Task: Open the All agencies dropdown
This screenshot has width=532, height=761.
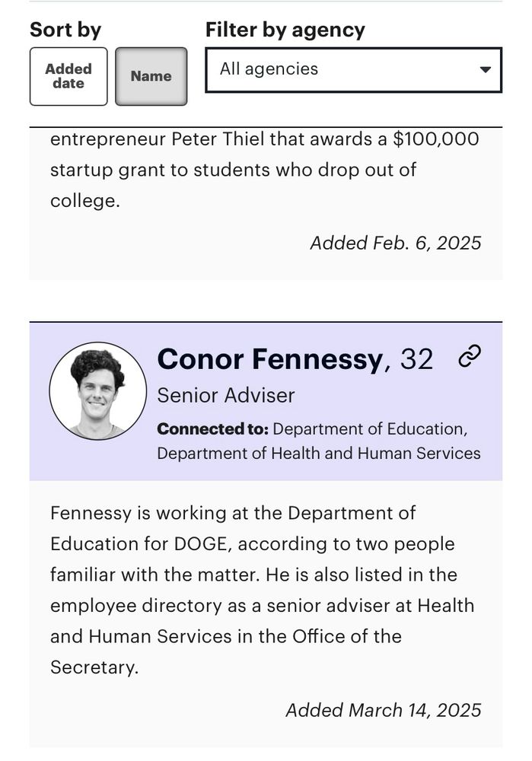Action: click(353, 69)
